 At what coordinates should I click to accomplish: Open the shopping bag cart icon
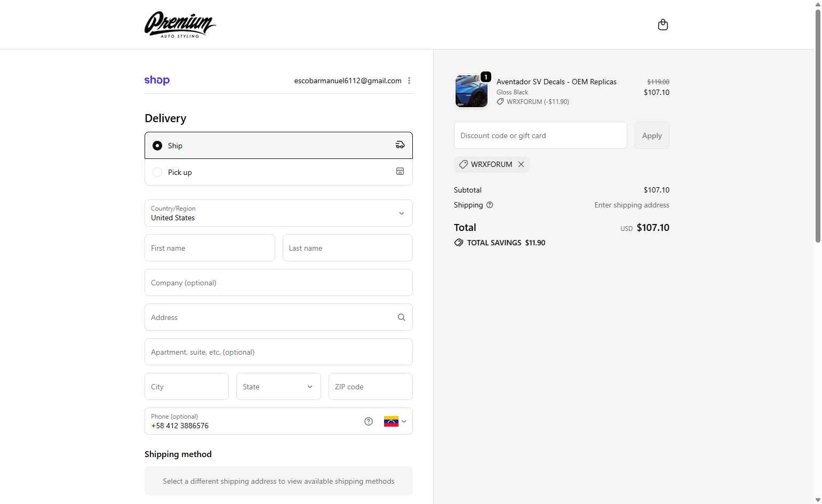(x=663, y=25)
